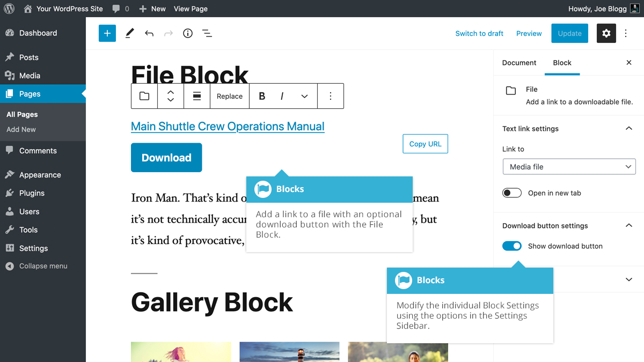The width and height of the screenshot is (644, 362).
Task: Open the block navigation list view icon
Action: (x=207, y=33)
